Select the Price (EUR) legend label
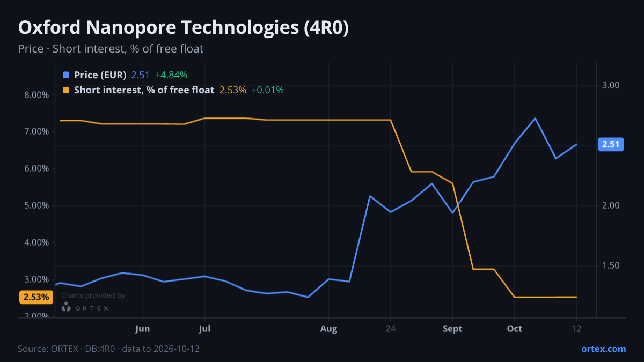Screen dimensions: 644x362 pos(100,75)
